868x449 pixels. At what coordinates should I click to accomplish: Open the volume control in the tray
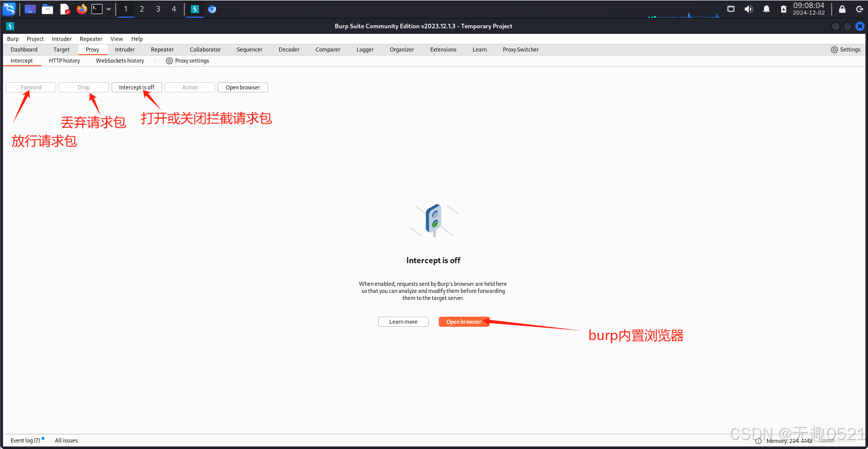(749, 9)
